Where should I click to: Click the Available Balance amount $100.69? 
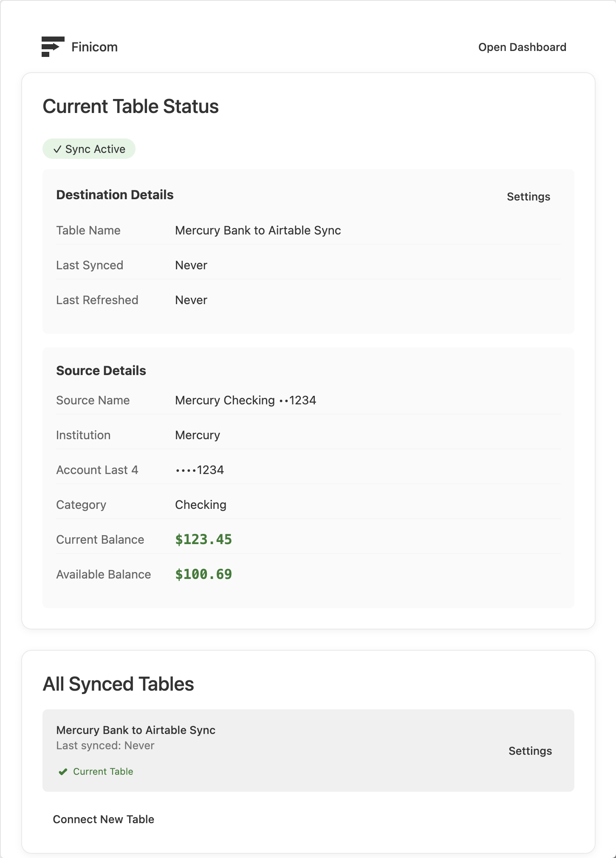click(203, 574)
